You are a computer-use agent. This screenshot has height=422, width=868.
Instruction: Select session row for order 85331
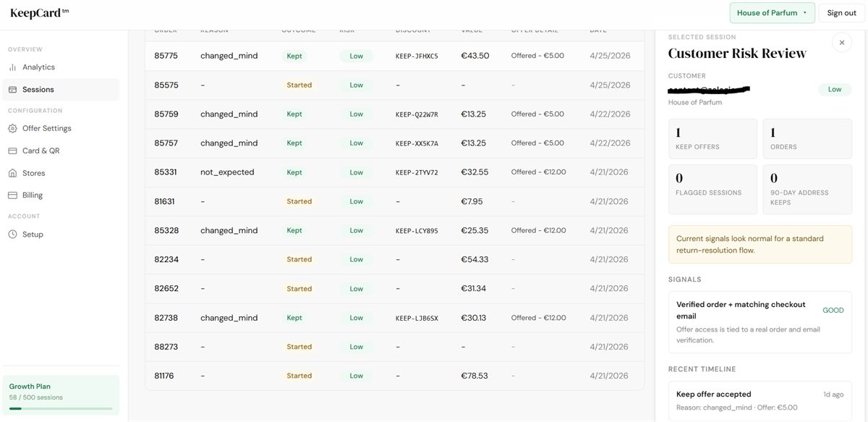tap(394, 172)
